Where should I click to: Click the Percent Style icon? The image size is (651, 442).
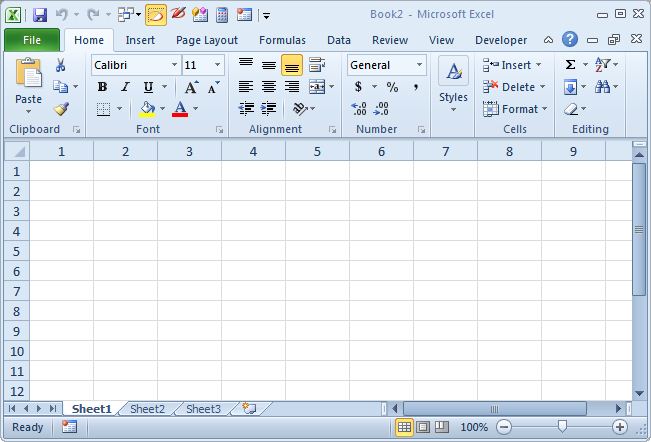click(392, 87)
